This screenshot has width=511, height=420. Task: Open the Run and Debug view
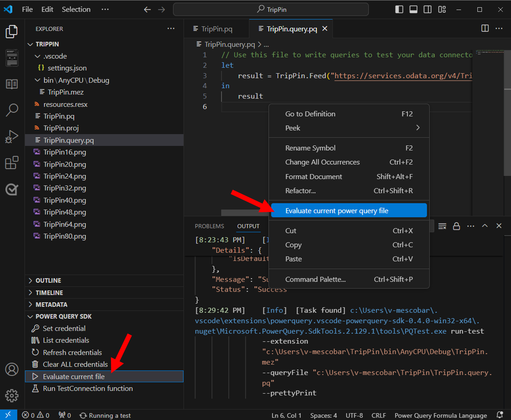(12, 137)
